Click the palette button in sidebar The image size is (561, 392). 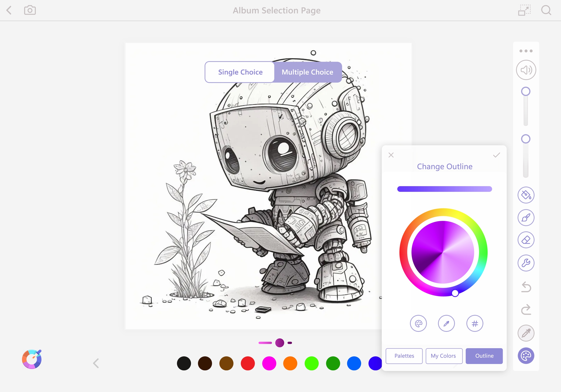tap(526, 356)
